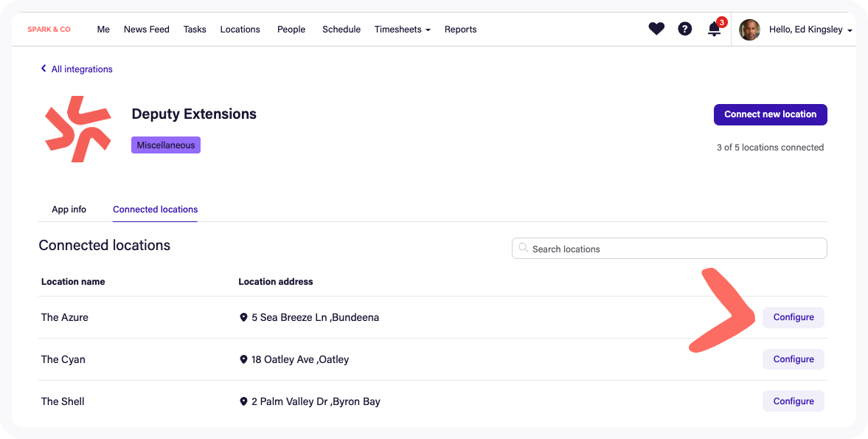Click the Deputy Extensions title
868x439 pixels.
pyautogui.click(x=194, y=114)
